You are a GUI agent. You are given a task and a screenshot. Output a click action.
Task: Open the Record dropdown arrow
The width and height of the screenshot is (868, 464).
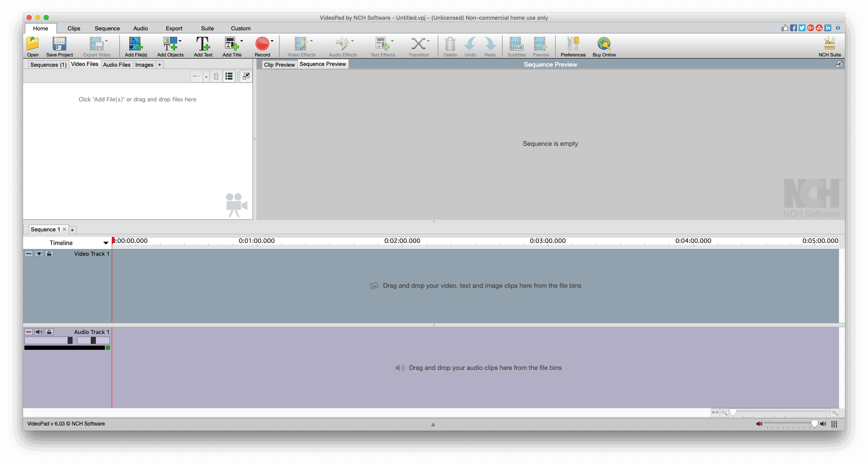[x=272, y=41]
